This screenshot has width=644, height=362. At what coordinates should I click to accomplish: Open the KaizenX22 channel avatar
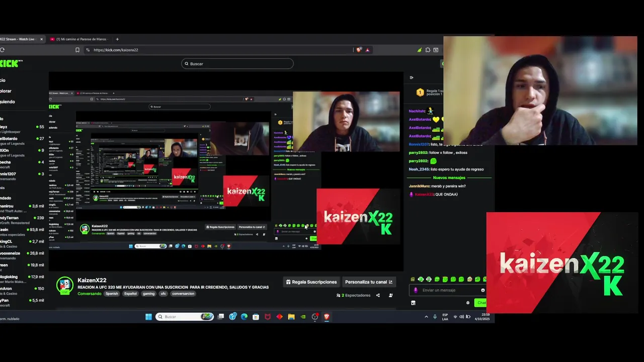(64, 286)
